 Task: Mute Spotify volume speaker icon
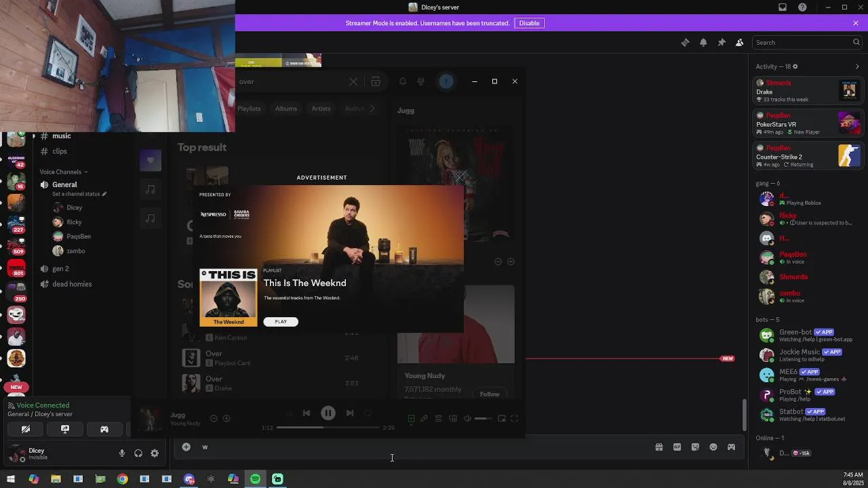[x=467, y=419]
